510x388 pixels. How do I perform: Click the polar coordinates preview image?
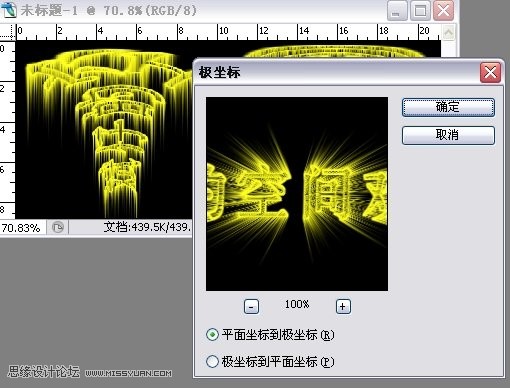(x=297, y=194)
